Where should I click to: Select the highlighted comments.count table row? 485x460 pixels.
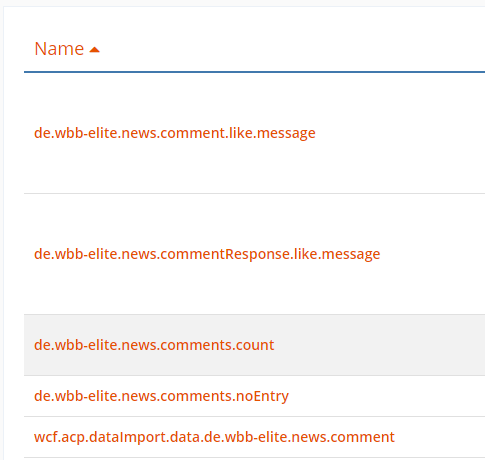click(254, 345)
